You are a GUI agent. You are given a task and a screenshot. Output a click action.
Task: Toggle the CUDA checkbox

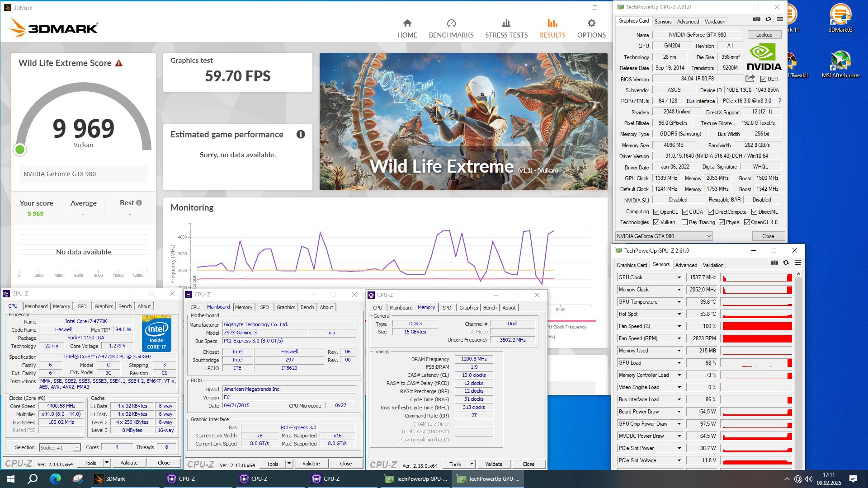click(x=685, y=212)
